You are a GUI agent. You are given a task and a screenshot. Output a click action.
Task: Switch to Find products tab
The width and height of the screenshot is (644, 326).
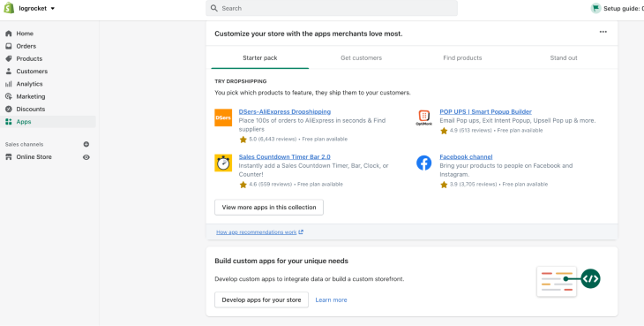pos(462,58)
